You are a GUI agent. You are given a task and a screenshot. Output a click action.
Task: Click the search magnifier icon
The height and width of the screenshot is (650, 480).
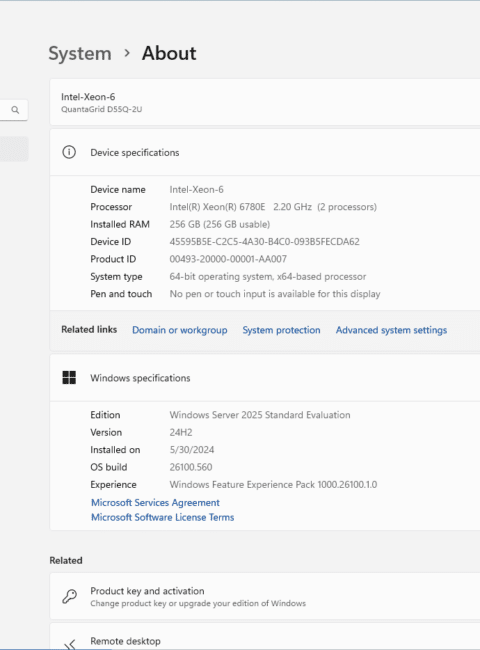(x=15, y=110)
